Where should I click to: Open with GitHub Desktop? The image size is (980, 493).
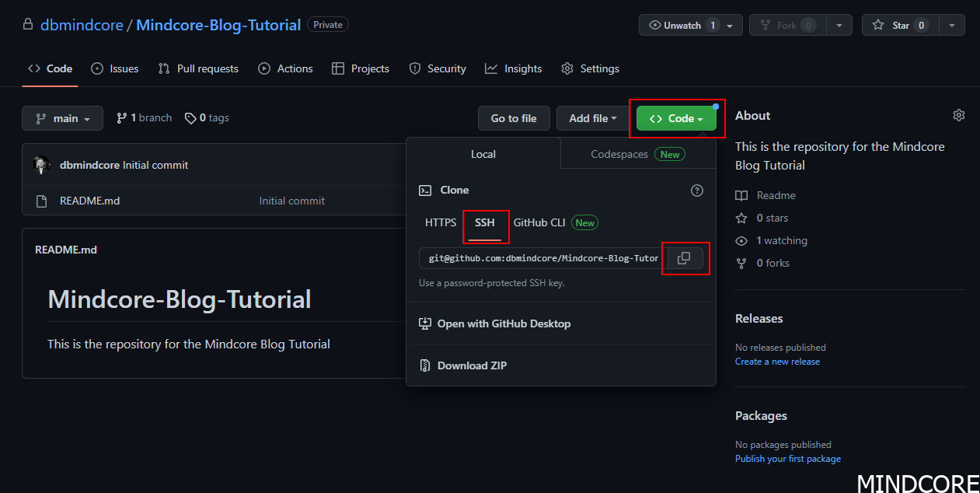(504, 323)
